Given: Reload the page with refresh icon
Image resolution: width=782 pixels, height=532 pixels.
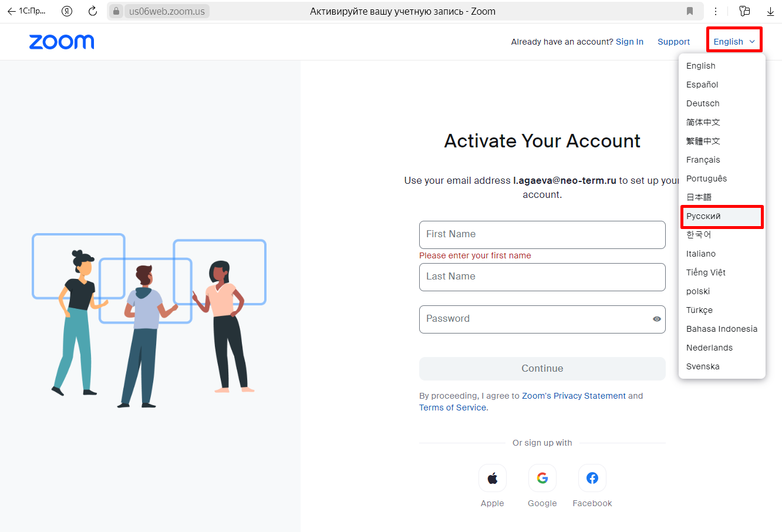Looking at the screenshot, I should 92,11.
